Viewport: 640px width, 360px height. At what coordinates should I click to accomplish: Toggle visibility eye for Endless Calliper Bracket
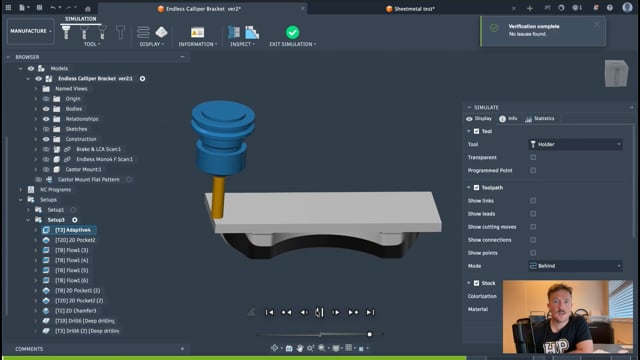click(x=38, y=78)
